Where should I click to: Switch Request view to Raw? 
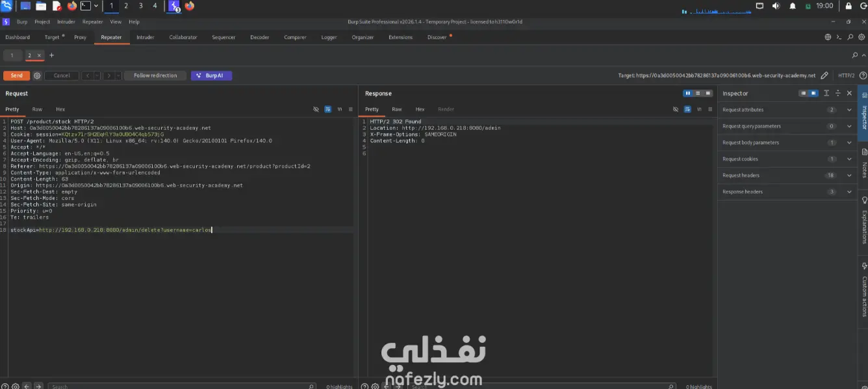(x=37, y=109)
